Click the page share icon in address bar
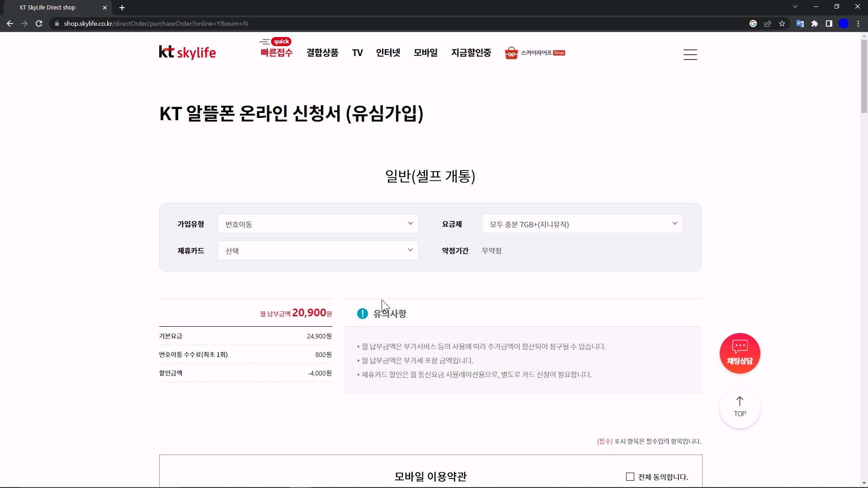This screenshot has height=488, width=868. [768, 23]
